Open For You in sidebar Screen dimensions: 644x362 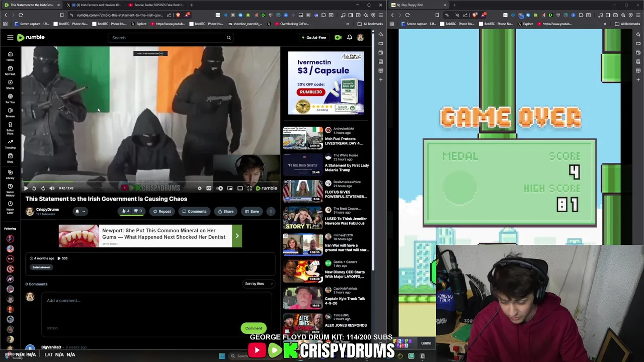click(10, 99)
